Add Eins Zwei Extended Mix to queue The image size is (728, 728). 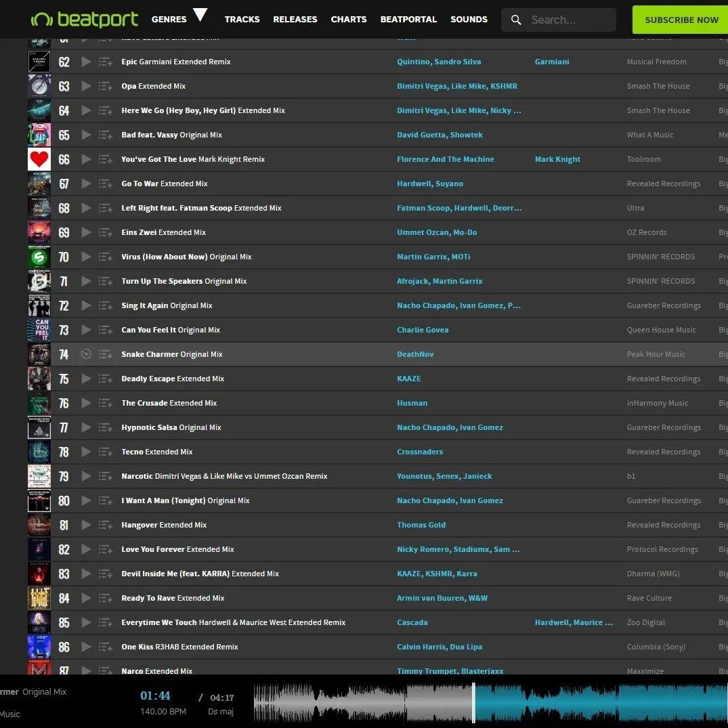tap(106, 232)
